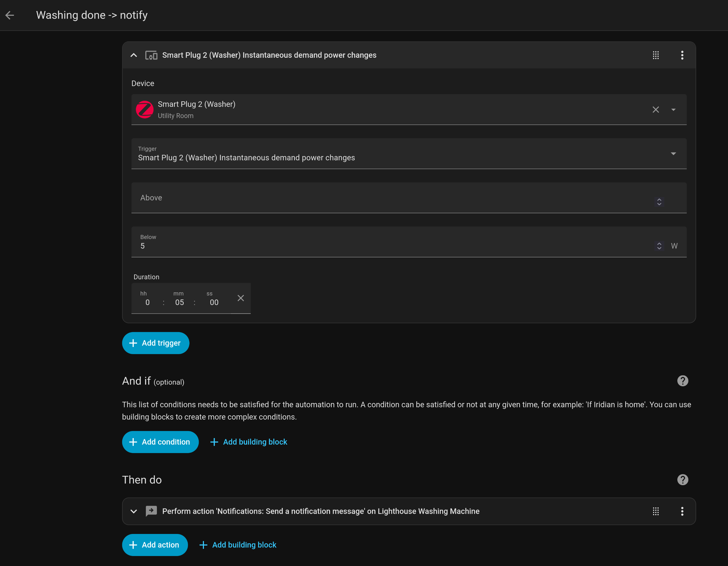Open the Trigger type dropdown

673,154
